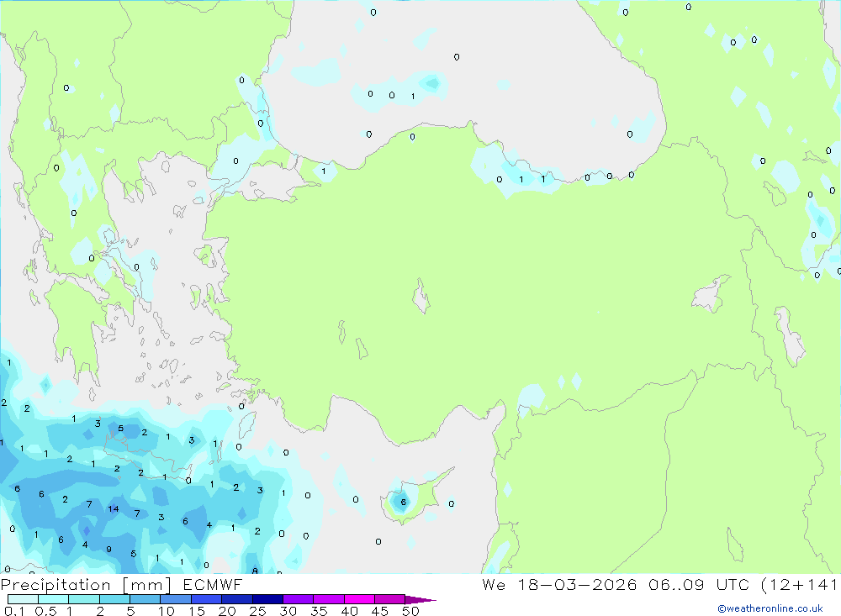Select the 0.5 to 1 mm legend swatch
The image size is (841, 616).
[54, 599]
